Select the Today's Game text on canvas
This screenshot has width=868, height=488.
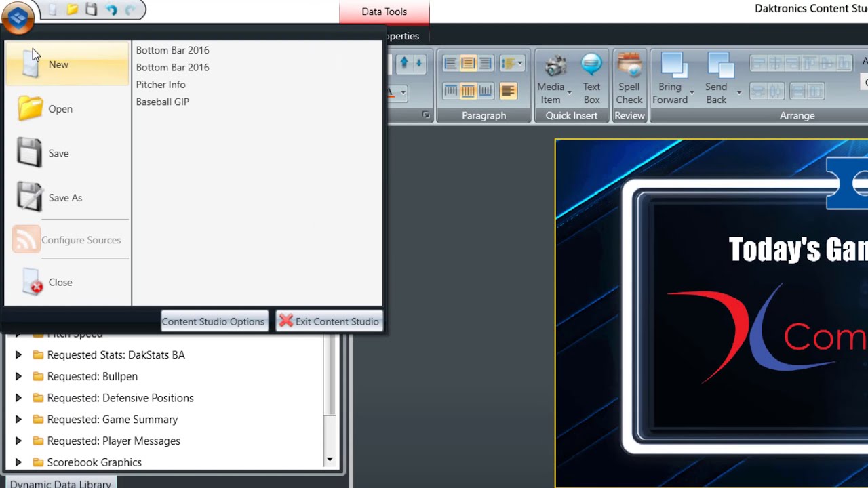(x=798, y=249)
